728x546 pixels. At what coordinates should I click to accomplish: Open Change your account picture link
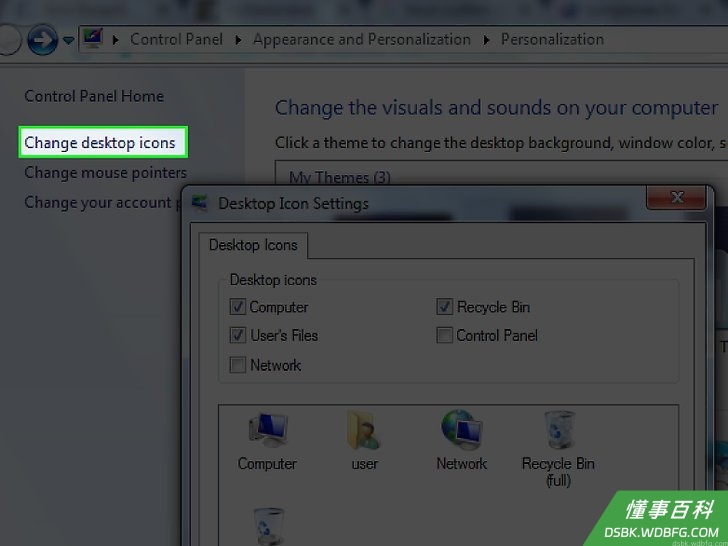click(x=102, y=202)
